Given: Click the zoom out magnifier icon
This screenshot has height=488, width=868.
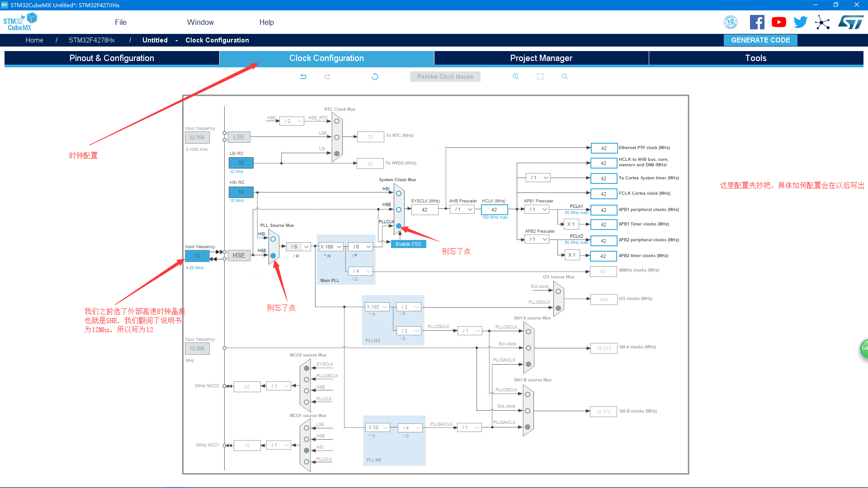Looking at the screenshot, I should [x=565, y=77].
